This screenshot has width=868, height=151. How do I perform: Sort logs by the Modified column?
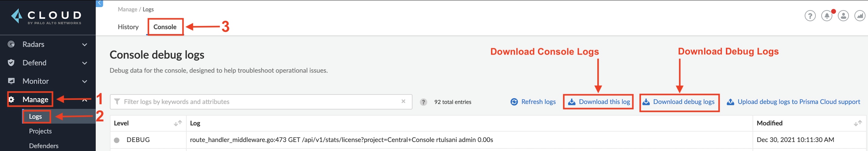point(858,123)
